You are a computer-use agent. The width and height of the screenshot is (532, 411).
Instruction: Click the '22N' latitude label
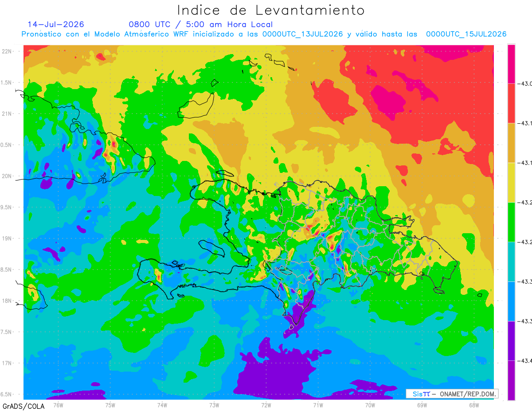coord(8,51)
